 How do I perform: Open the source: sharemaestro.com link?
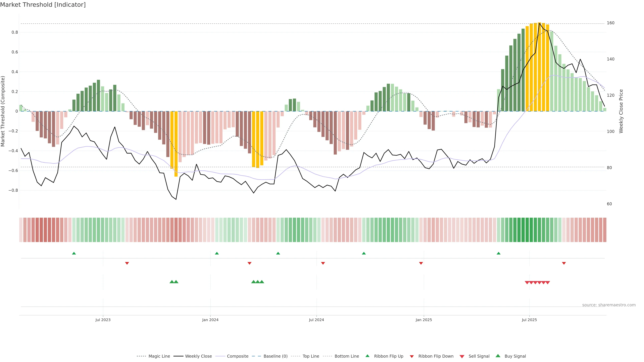coord(609,305)
